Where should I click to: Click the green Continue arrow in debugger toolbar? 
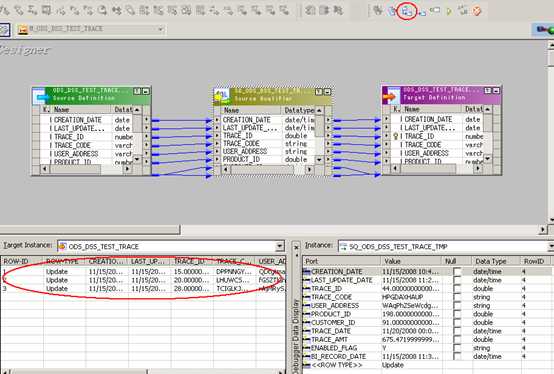pyautogui.click(x=449, y=11)
